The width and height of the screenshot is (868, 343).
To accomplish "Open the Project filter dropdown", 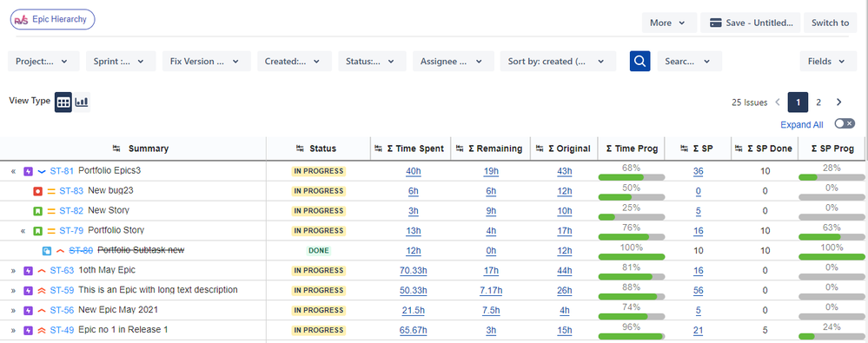I will click(43, 62).
